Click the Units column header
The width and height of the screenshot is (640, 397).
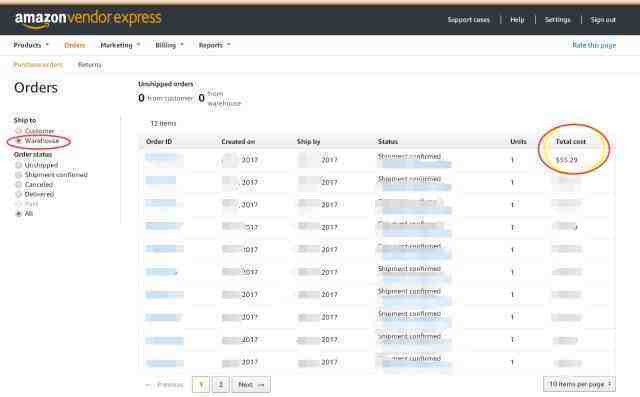pos(518,142)
